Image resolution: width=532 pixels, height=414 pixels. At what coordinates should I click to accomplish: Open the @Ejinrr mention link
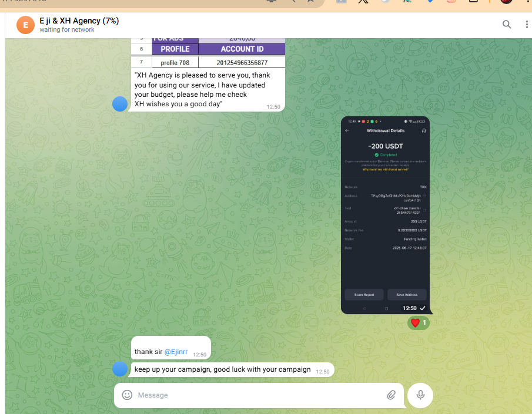176,352
